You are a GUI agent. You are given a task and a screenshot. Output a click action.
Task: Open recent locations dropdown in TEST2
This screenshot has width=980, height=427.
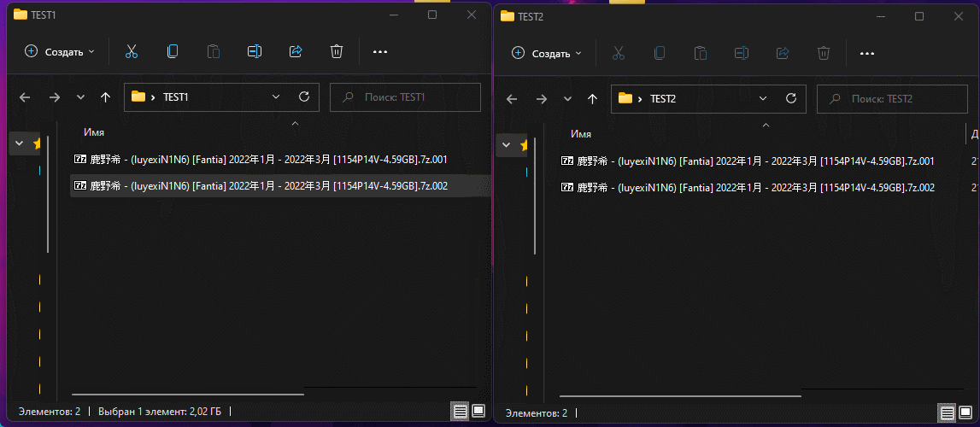click(x=566, y=98)
